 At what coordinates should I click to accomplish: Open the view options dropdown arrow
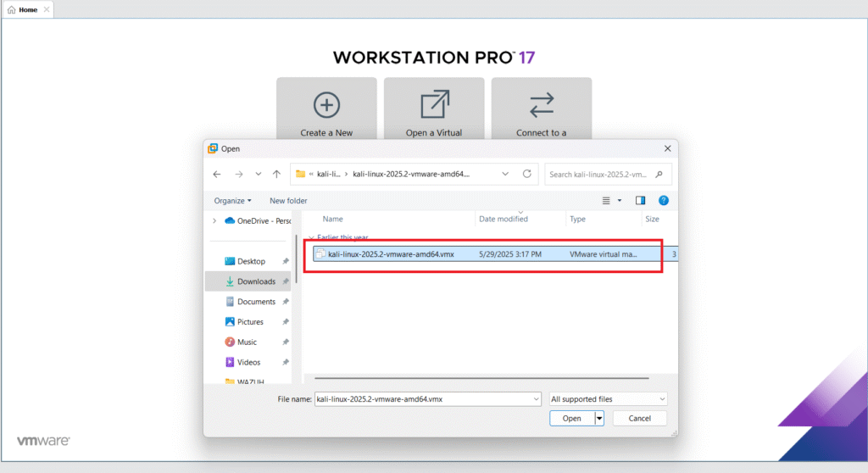click(620, 201)
